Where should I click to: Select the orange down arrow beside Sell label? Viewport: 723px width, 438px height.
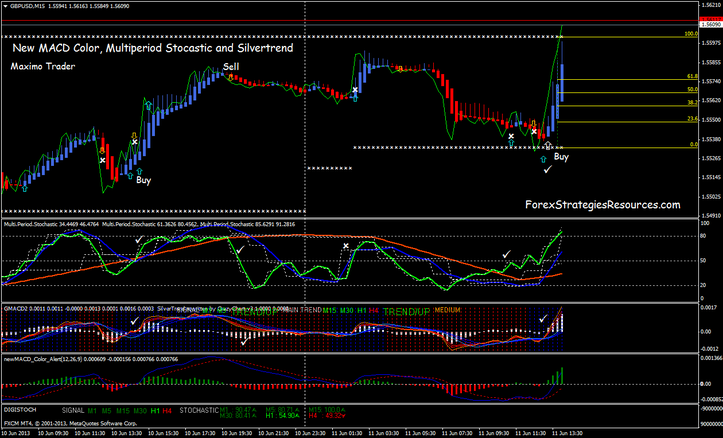pos(230,77)
